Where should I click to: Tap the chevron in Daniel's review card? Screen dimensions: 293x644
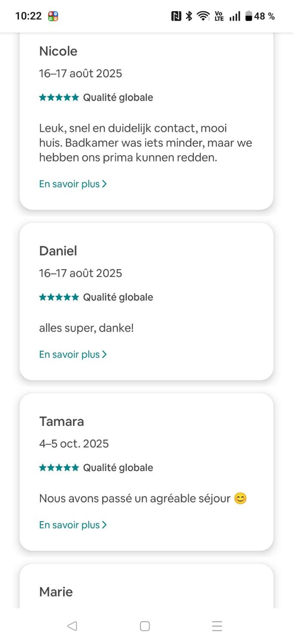104,354
